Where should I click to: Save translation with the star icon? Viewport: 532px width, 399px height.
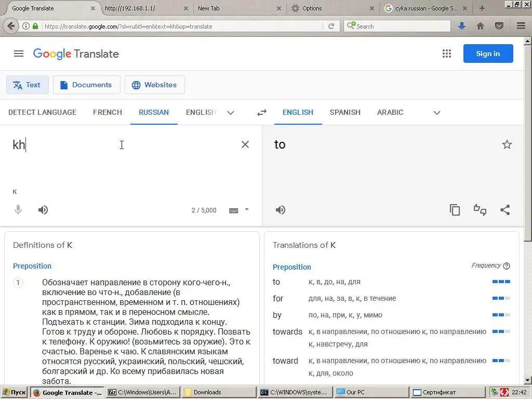tap(507, 144)
